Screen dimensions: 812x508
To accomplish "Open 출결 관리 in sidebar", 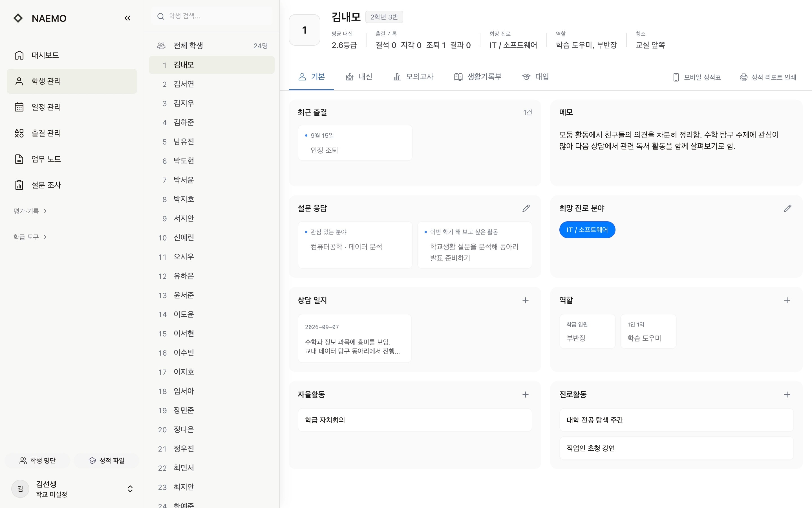I will tap(72, 133).
